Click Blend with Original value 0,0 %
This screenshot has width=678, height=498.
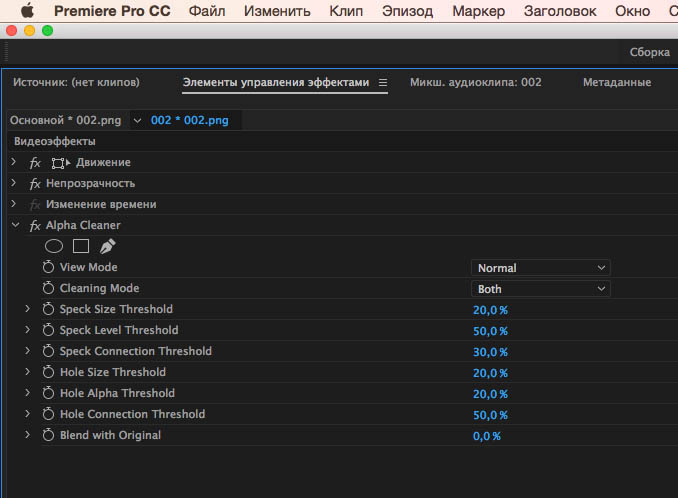pos(487,436)
